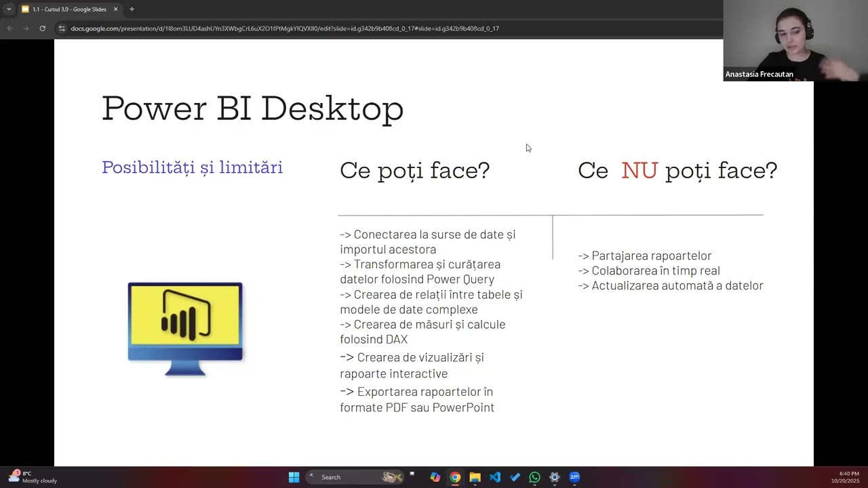The width and height of the screenshot is (868, 488).
Task: Click the red 'NU' word in heading
Action: (639, 171)
